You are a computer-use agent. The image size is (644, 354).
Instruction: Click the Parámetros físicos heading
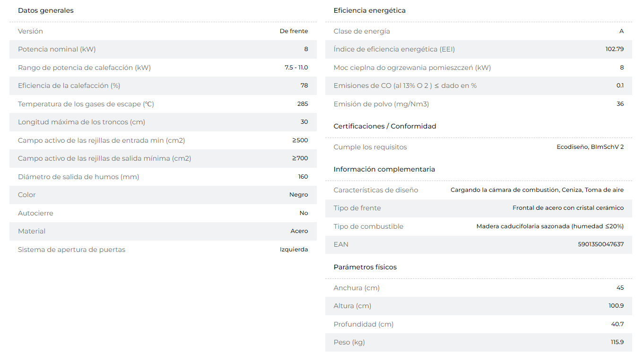pyautogui.click(x=365, y=267)
